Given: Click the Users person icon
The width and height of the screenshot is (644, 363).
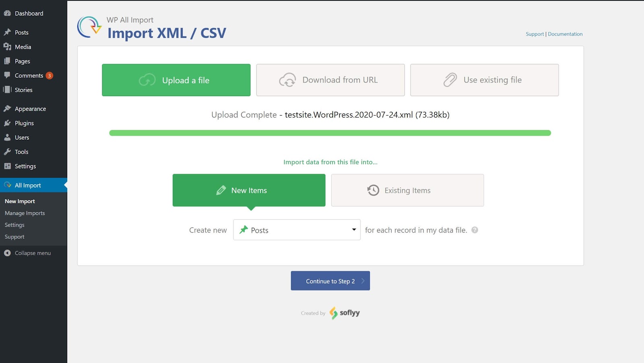Looking at the screenshot, I should (7, 137).
